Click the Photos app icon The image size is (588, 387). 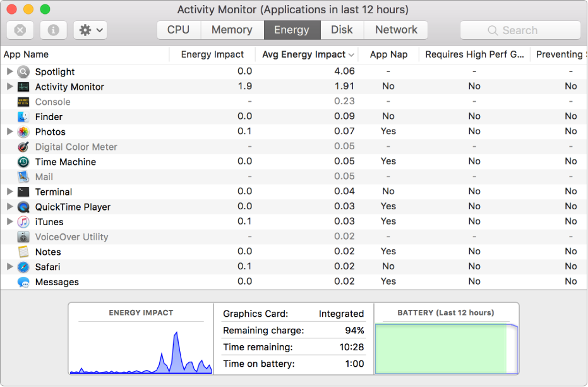(x=23, y=132)
